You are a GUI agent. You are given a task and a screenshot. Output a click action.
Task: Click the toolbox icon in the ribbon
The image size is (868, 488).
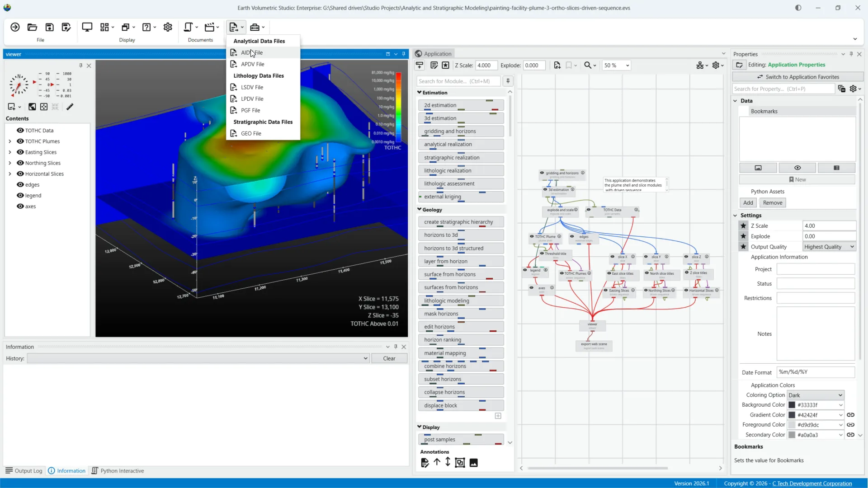(255, 27)
